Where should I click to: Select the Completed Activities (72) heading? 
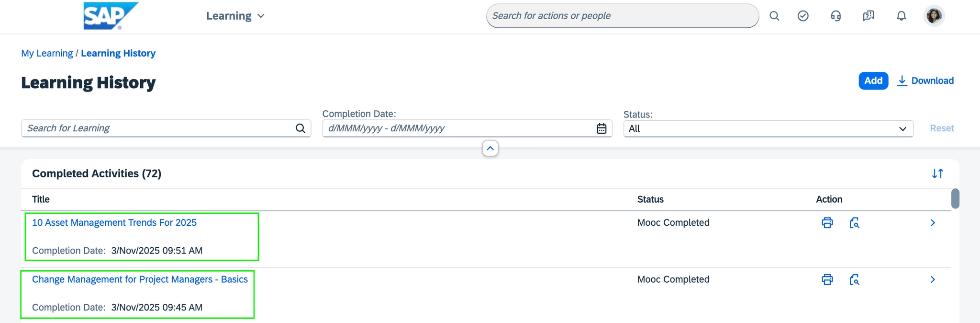click(x=97, y=173)
